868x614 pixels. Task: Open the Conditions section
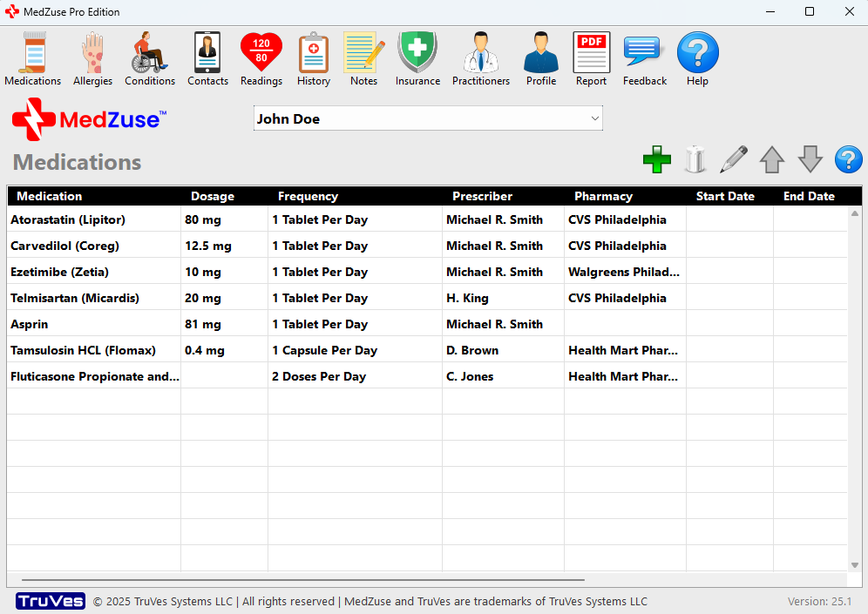149,58
